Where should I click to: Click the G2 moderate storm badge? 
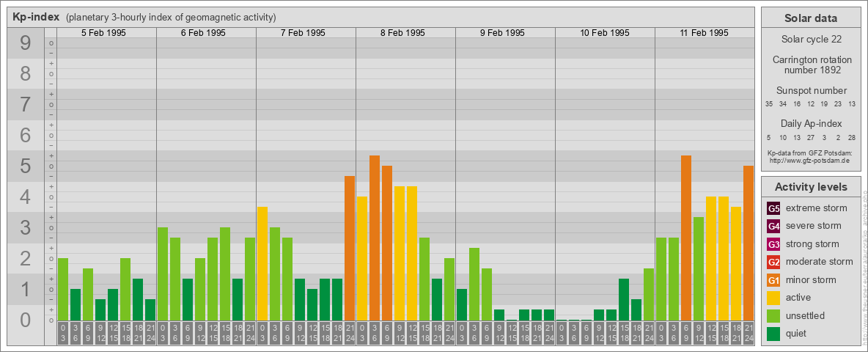coord(773,262)
